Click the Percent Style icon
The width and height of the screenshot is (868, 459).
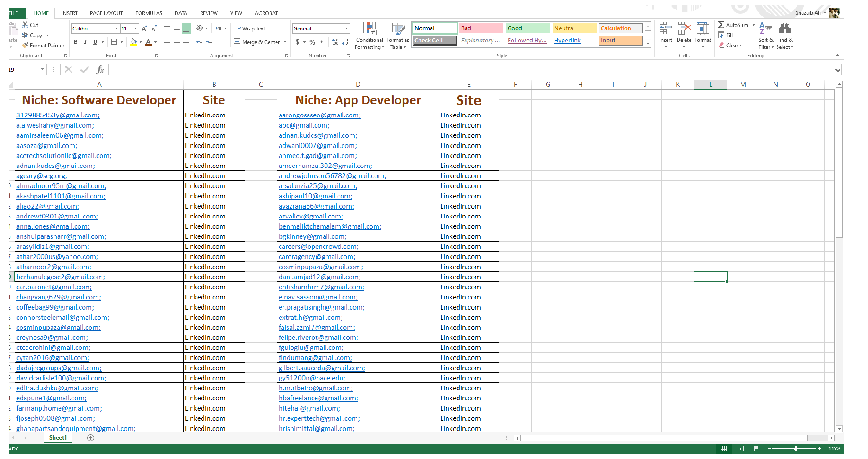point(312,42)
